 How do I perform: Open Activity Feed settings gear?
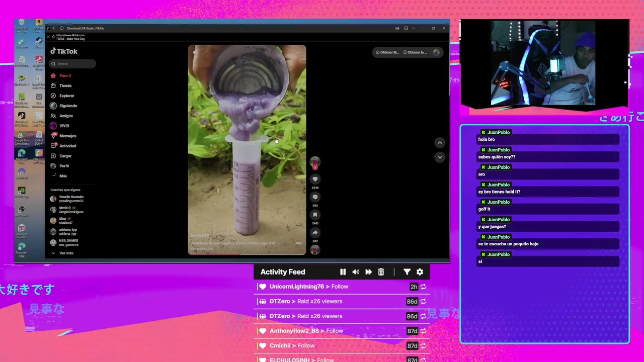click(x=420, y=272)
